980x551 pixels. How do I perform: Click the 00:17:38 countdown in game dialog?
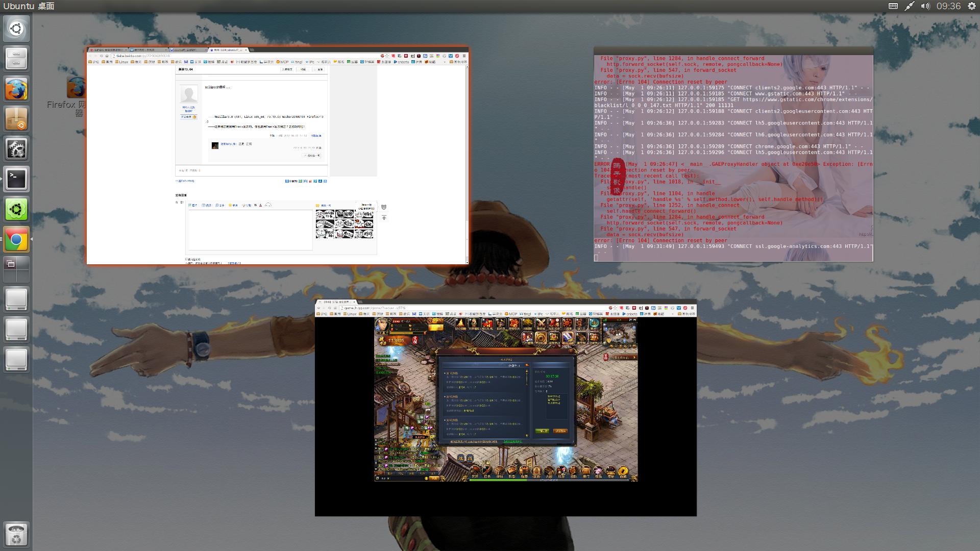click(552, 377)
